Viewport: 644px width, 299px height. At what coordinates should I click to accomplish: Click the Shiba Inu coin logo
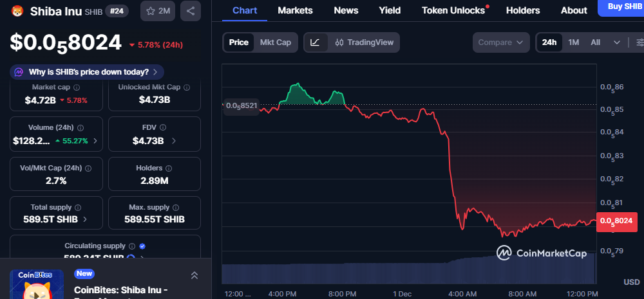(x=17, y=11)
